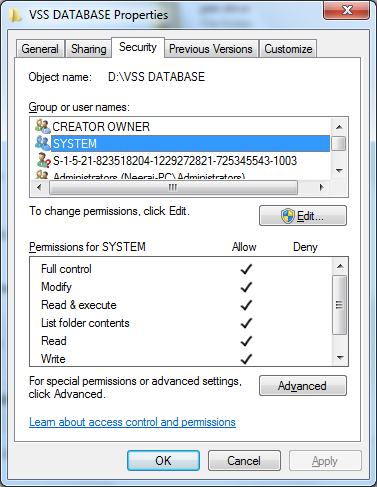377x487 pixels.
Task: Click the Write permission row
Action: 181,359
